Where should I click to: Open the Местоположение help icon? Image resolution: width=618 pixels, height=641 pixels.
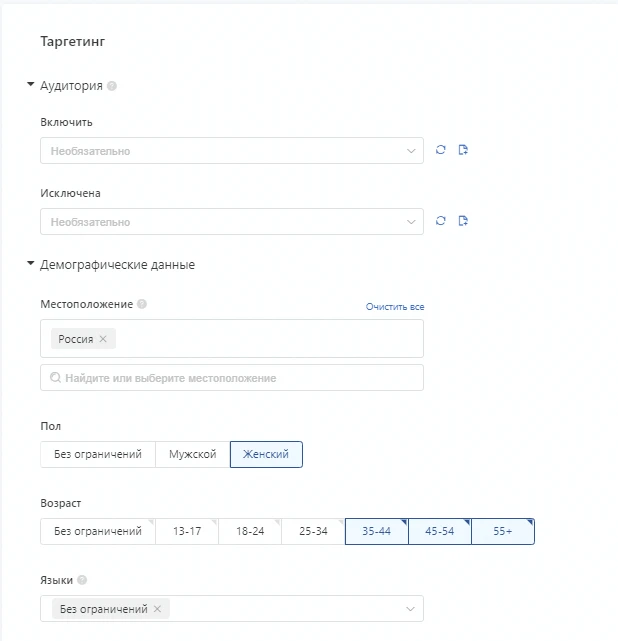[142, 304]
